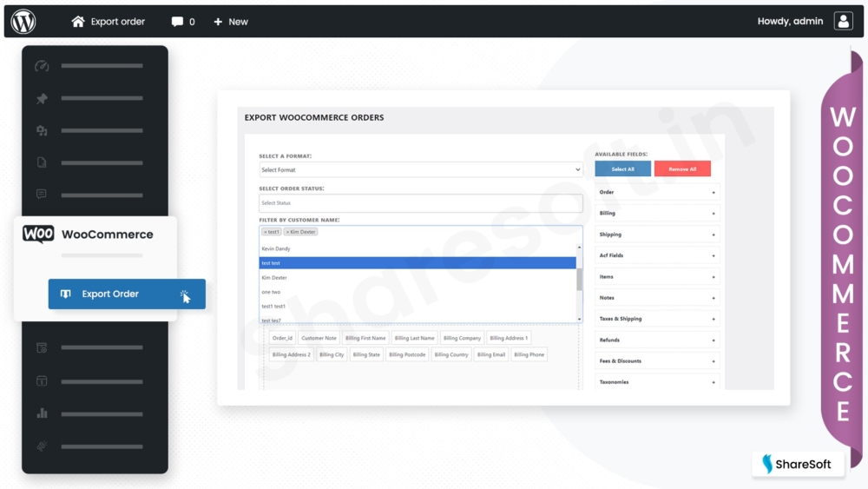Select one two from the customer list

(418, 292)
